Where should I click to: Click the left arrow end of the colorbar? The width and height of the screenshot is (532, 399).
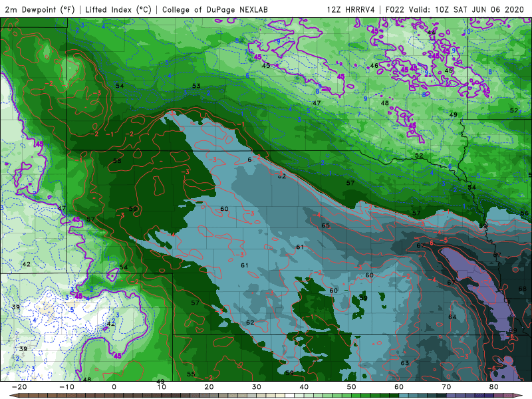13,396
